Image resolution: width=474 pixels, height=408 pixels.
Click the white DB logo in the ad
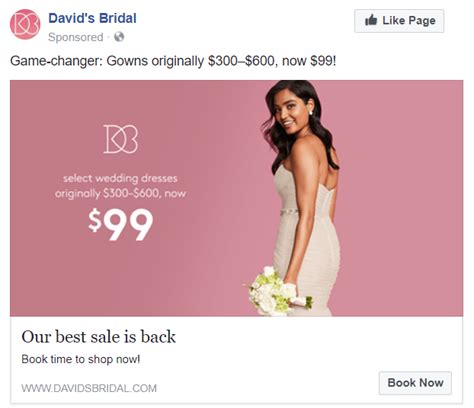[x=121, y=139]
